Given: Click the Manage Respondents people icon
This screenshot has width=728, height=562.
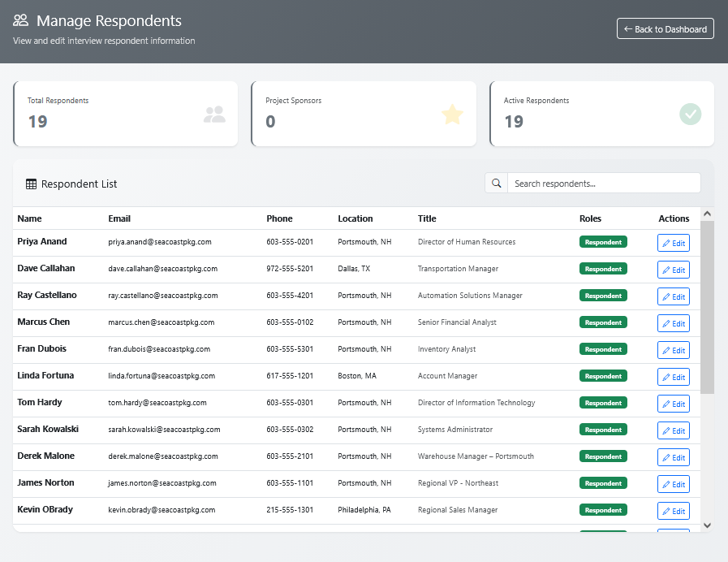Looking at the screenshot, I should coord(21,21).
